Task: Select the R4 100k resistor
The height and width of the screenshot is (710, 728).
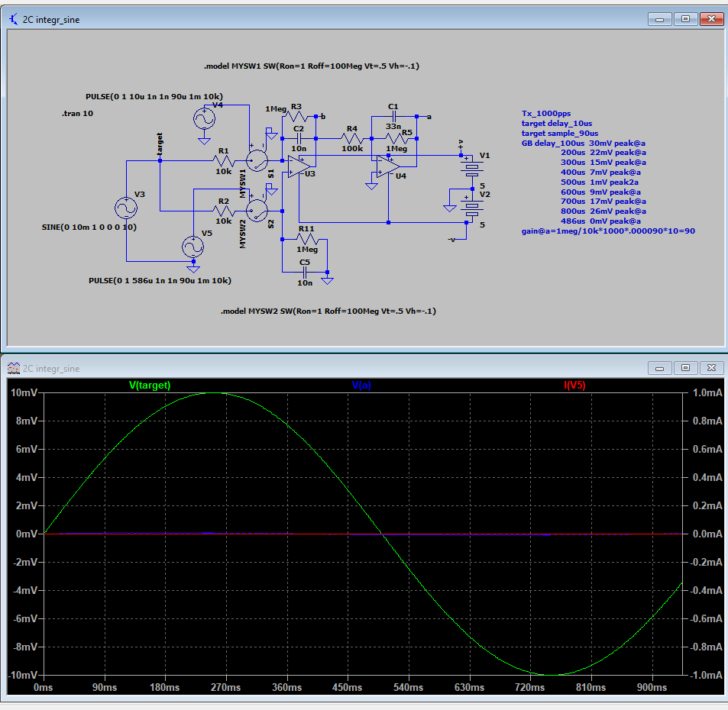Action: coord(352,139)
